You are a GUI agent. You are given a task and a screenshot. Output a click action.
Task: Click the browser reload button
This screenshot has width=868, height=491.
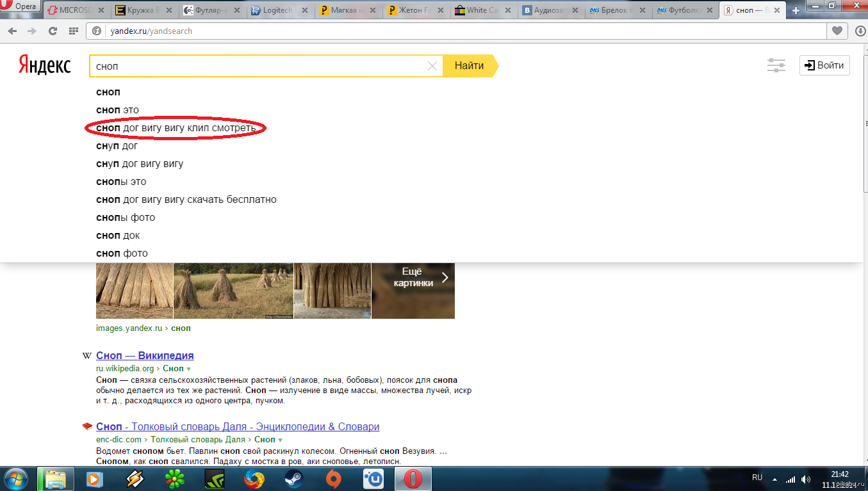click(53, 31)
